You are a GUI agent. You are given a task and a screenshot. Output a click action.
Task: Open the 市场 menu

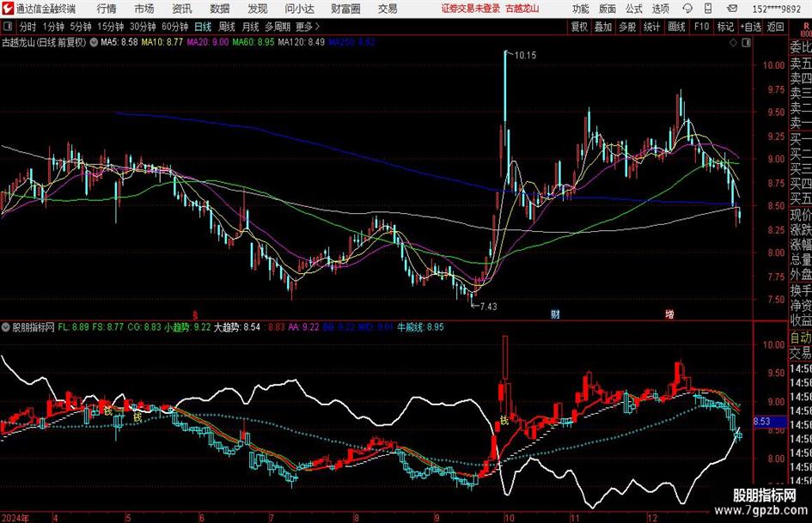[144, 9]
